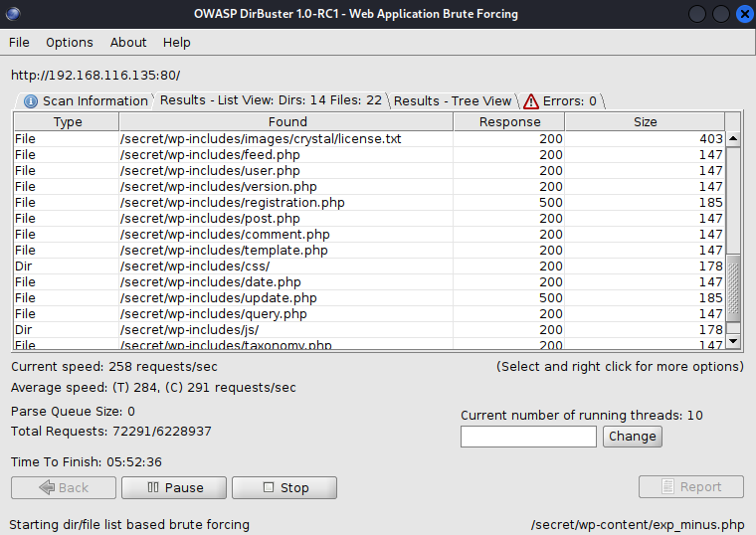The height and width of the screenshot is (535, 756).
Task: Click the Average speed requests/sec label
Action: click(153, 388)
